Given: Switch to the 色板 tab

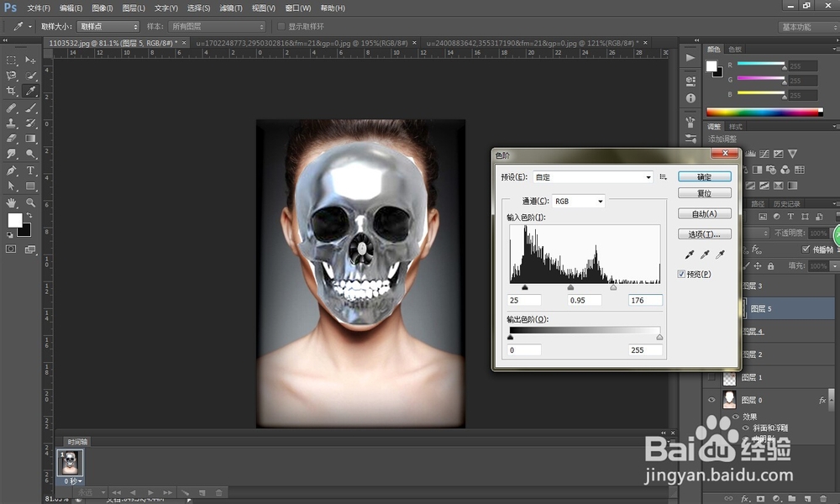Looking at the screenshot, I should (x=735, y=50).
